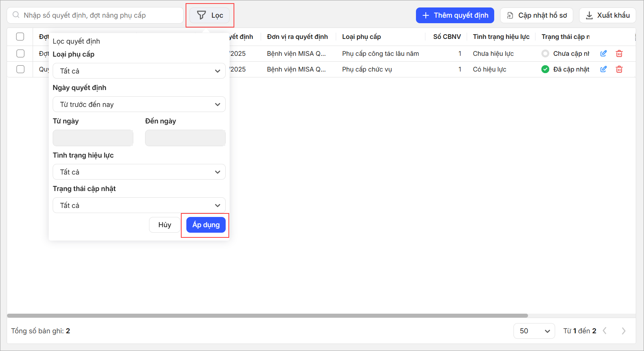Open Ngày quyết định dropdown

pyautogui.click(x=139, y=104)
